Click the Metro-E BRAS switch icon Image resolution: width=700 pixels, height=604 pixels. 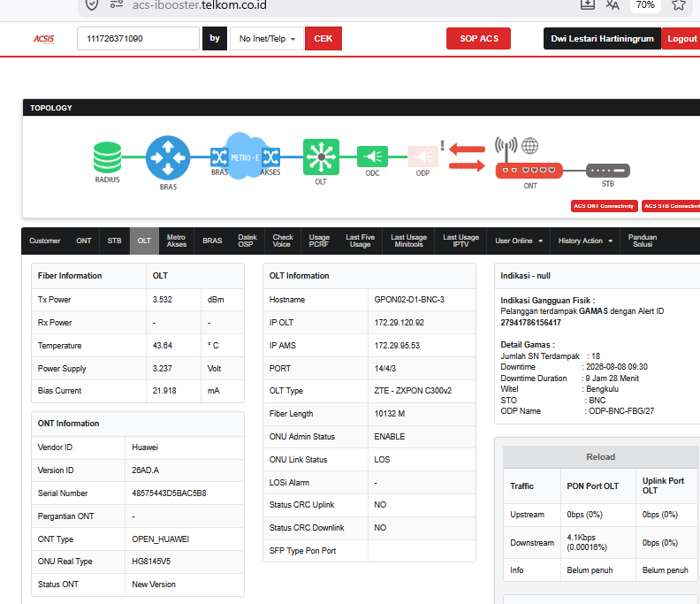click(x=219, y=157)
